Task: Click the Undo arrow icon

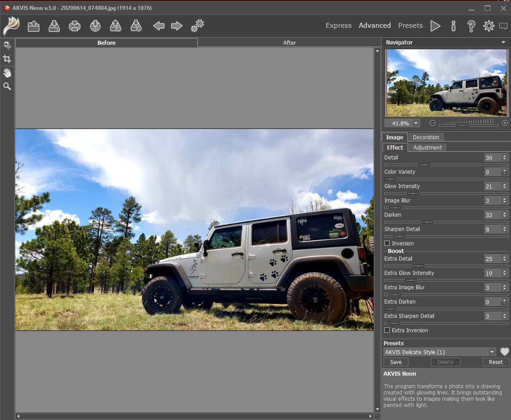Action: (158, 26)
